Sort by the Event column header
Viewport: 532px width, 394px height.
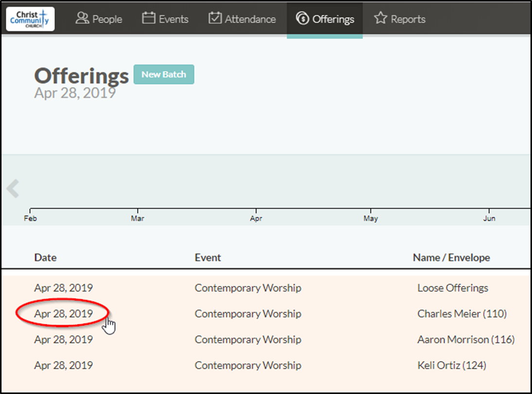pyautogui.click(x=207, y=257)
